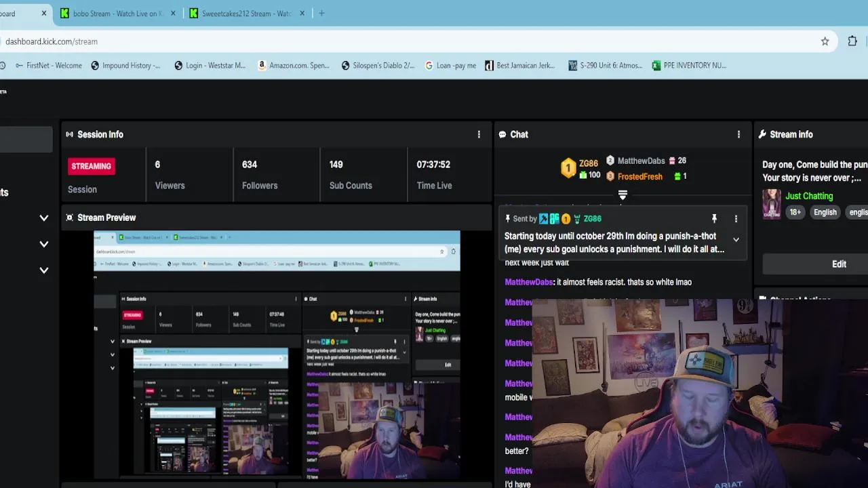Close the dashboard tab

click(44, 13)
